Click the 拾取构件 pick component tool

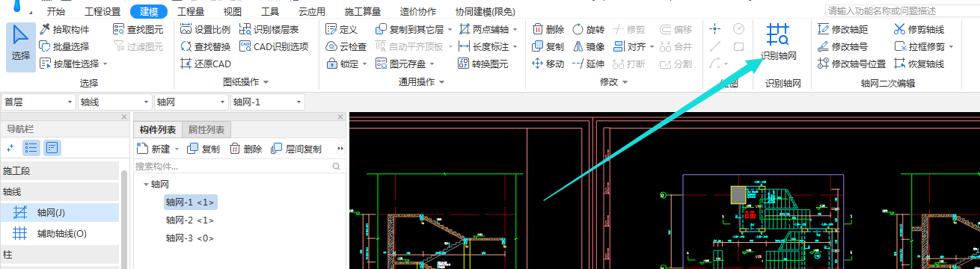click(64, 29)
